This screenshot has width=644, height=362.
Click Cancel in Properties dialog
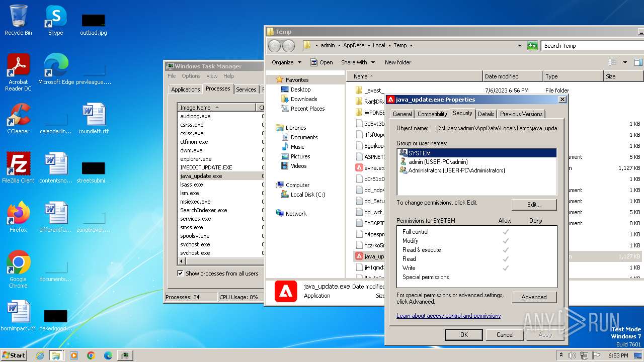(x=505, y=335)
